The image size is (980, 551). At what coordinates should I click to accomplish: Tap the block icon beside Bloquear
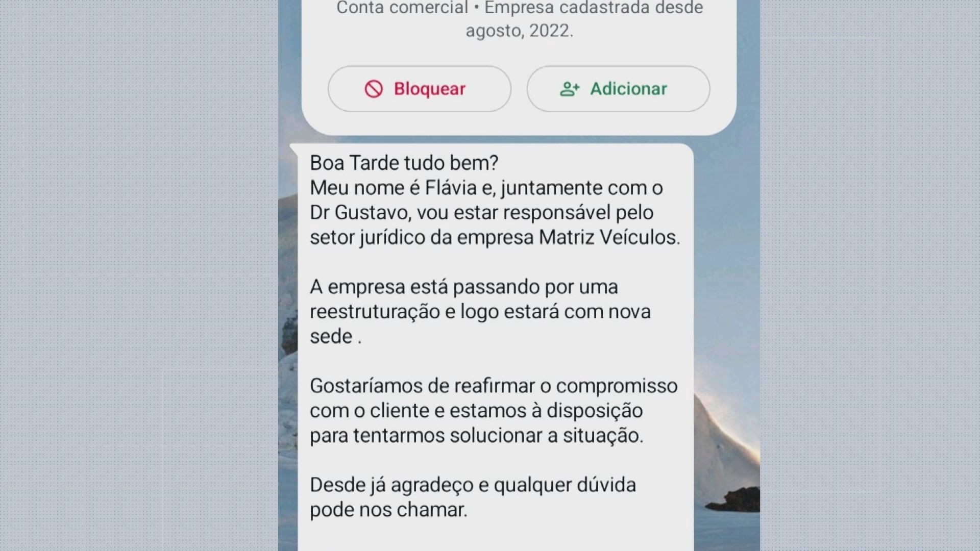coord(372,88)
